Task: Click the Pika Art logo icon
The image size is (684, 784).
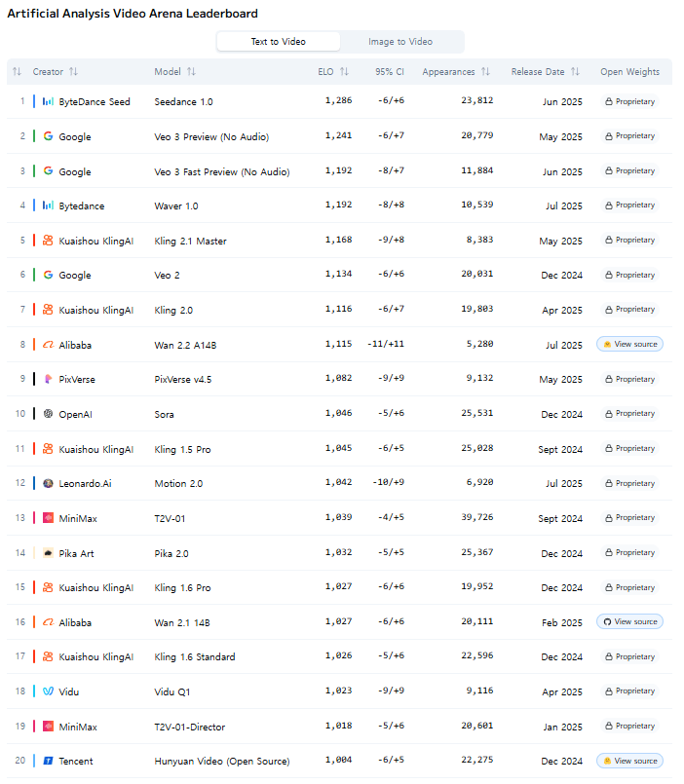Action: pos(48,553)
